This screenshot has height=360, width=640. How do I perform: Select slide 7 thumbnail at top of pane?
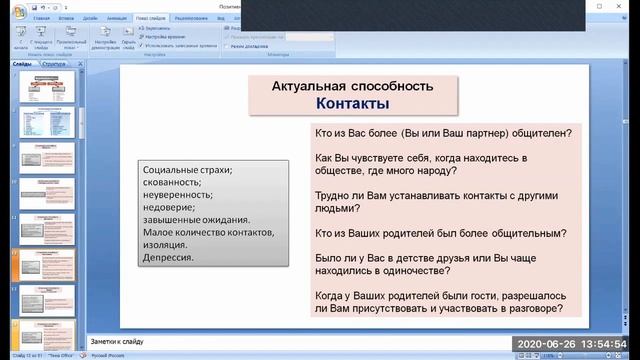pyautogui.click(x=47, y=87)
